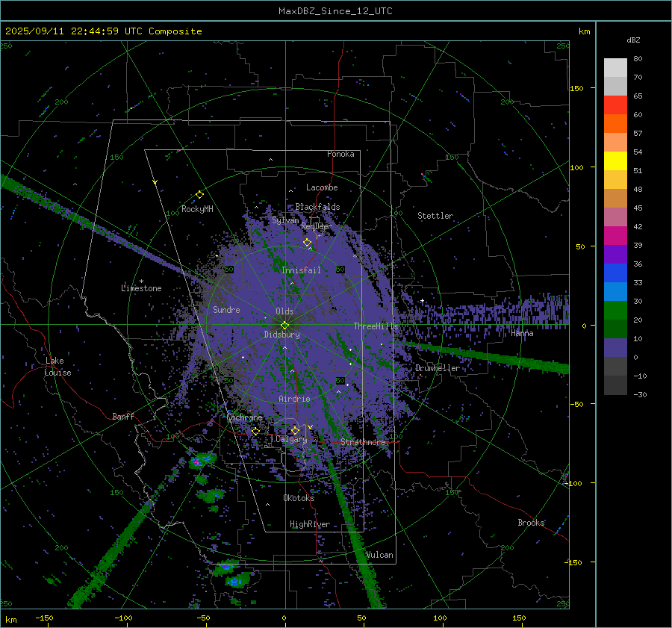Select the slate purple 0–10 dBZ legend swatch
This screenshot has height=628, width=672.
615,347
